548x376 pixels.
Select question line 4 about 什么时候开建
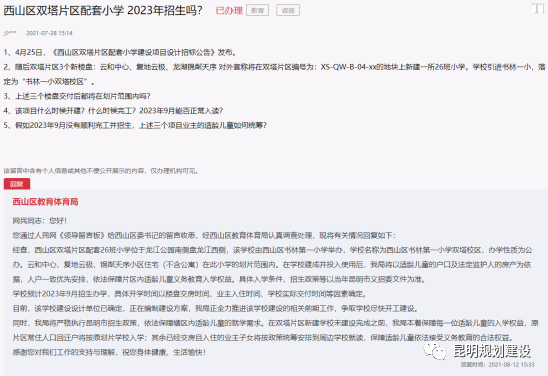click(113, 111)
